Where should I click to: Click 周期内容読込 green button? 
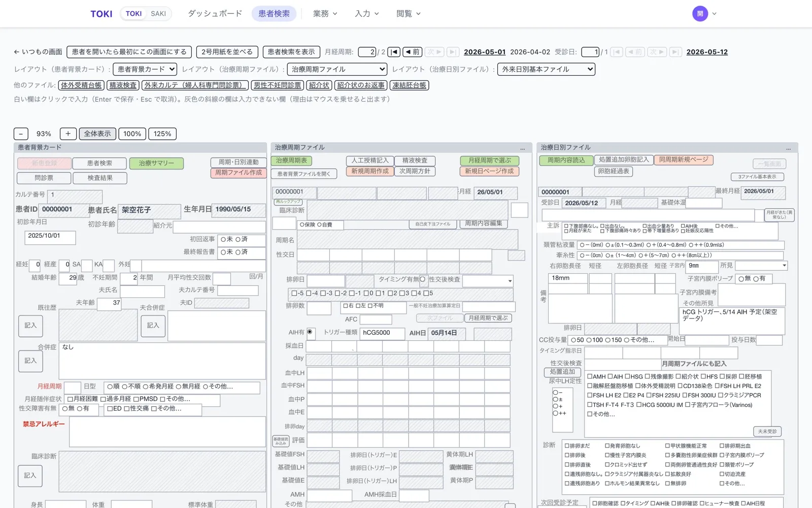[x=566, y=160]
